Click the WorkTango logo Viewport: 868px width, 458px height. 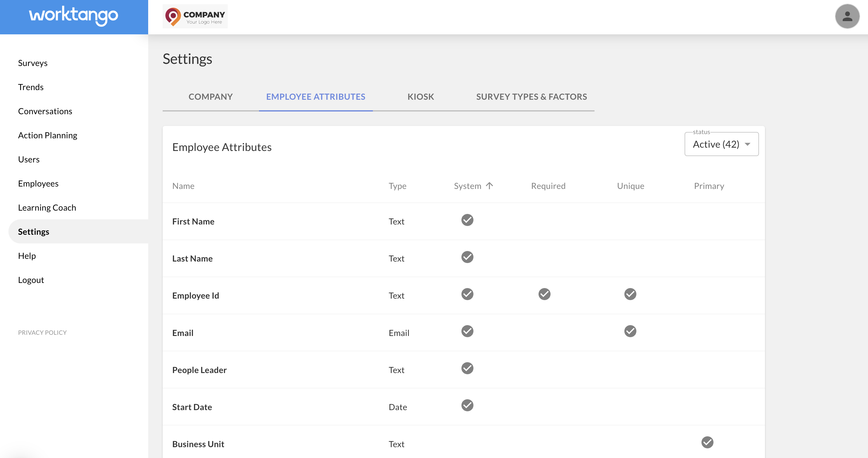(x=73, y=16)
